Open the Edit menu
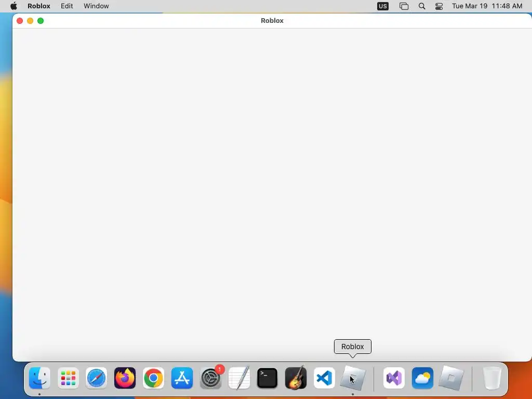The image size is (532, 399). [67, 6]
